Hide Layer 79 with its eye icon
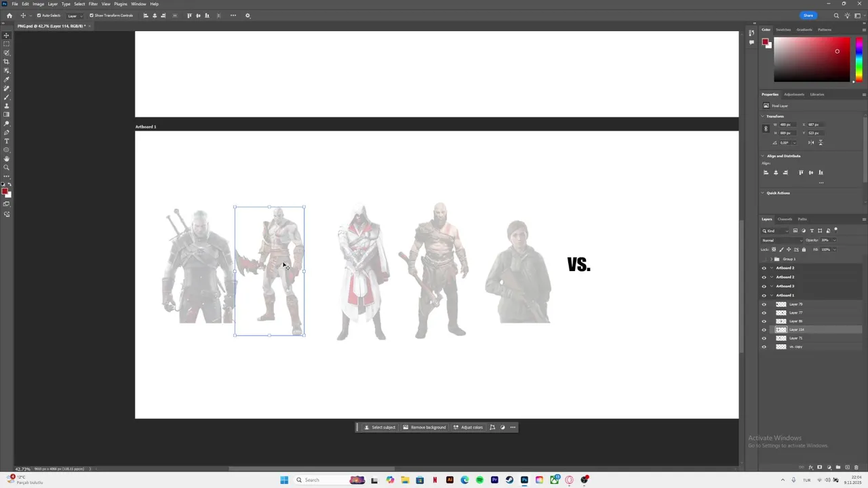The width and height of the screenshot is (868, 488). point(764,304)
